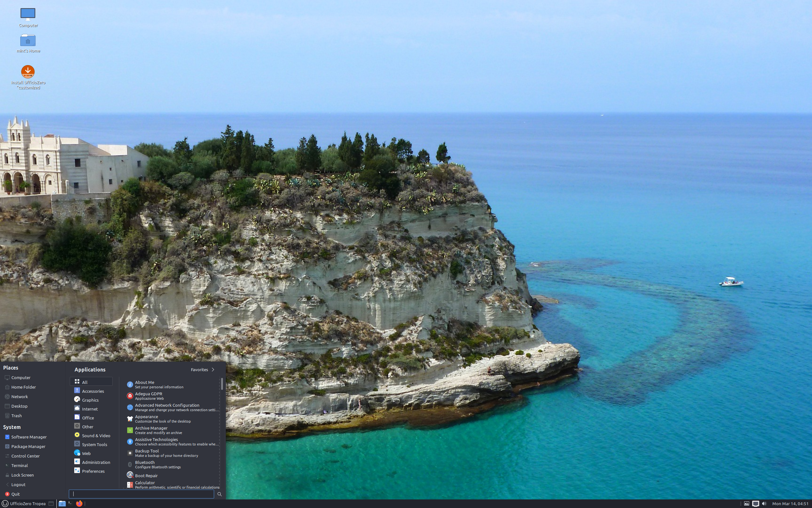
Task: Click the clock showing Mon Mar 14
Action: point(790,503)
